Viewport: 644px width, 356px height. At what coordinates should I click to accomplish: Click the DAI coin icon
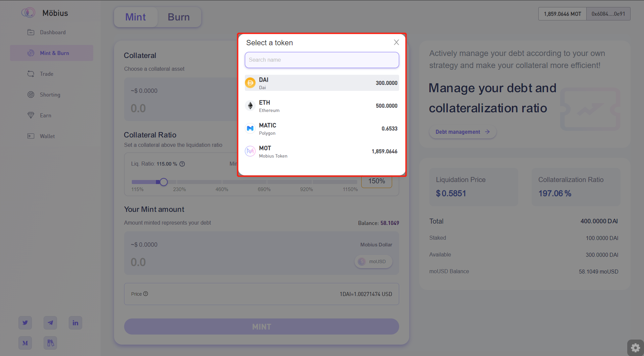(x=250, y=83)
